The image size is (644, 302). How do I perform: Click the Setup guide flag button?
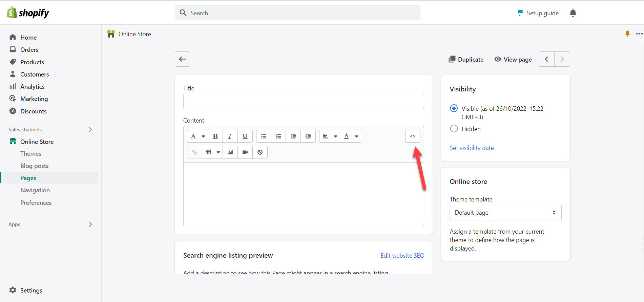pos(538,13)
